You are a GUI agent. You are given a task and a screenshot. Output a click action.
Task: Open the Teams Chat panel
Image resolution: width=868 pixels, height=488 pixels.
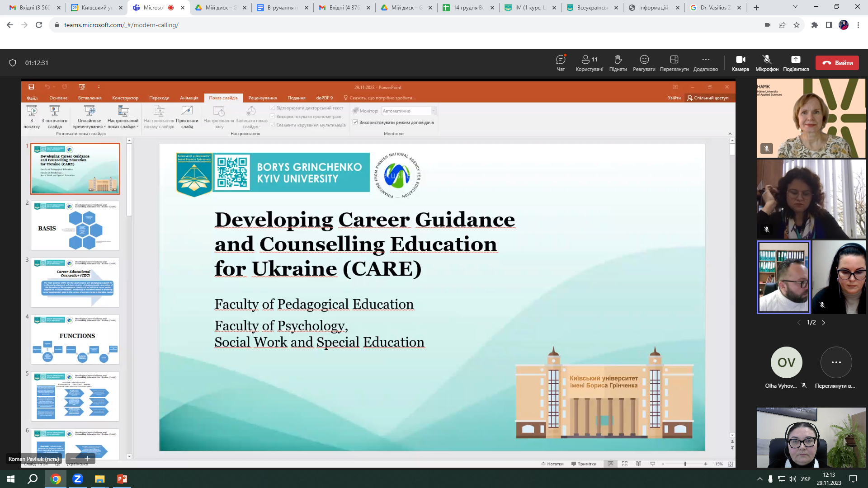click(x=561, y=63)
